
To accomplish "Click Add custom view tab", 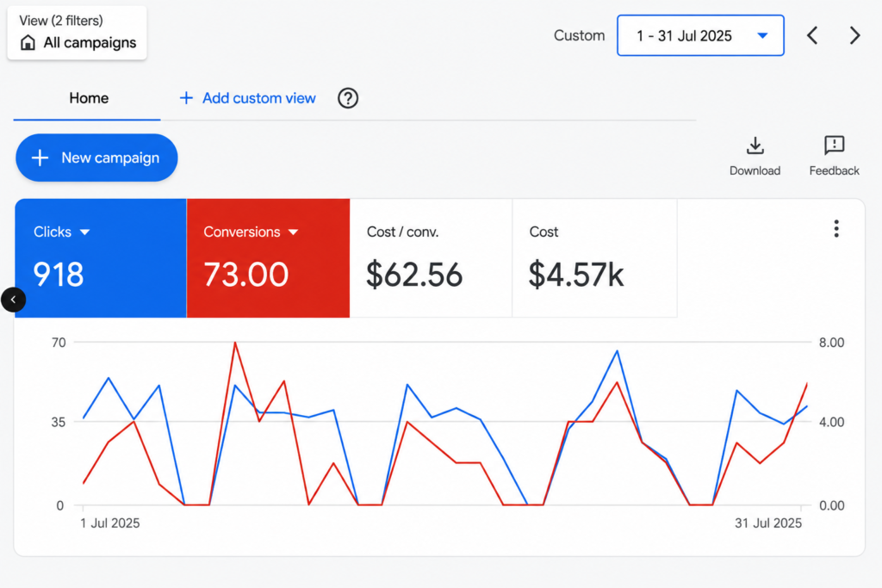I will pyautogui.click(x=247, y=98).
